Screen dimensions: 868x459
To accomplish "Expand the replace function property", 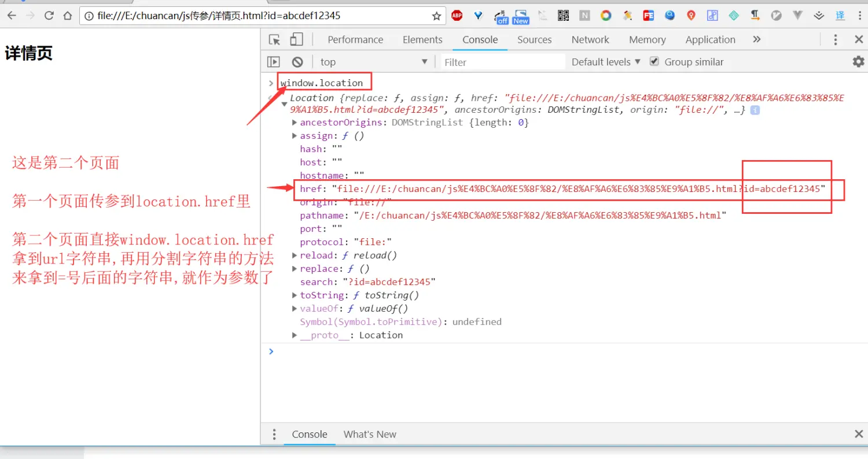I will 295,268.
